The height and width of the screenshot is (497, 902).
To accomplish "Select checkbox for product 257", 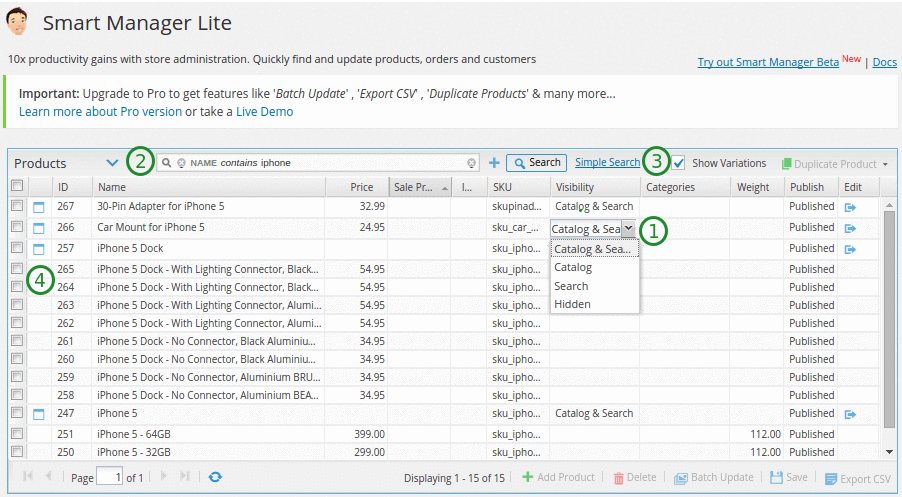I will click(17, 247).
